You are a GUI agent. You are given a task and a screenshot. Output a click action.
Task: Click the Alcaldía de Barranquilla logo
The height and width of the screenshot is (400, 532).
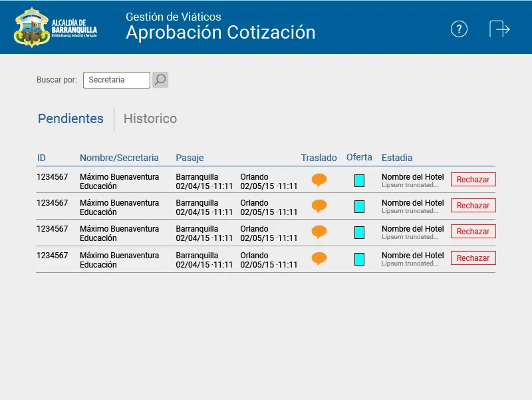pyautogui.click(x=55, y=27)
